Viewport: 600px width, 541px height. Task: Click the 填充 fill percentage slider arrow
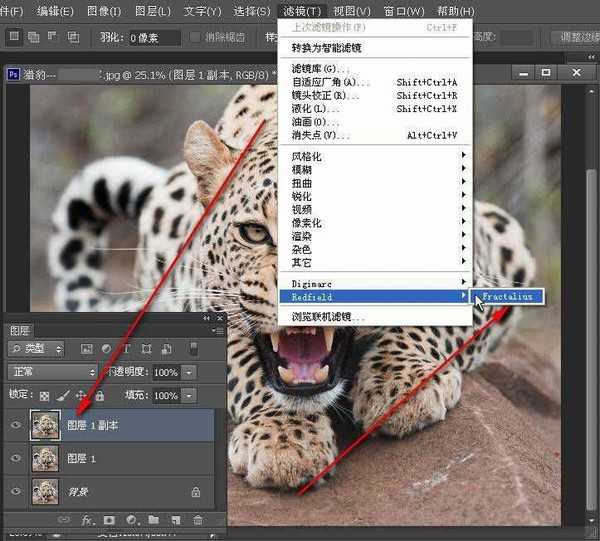188,395
